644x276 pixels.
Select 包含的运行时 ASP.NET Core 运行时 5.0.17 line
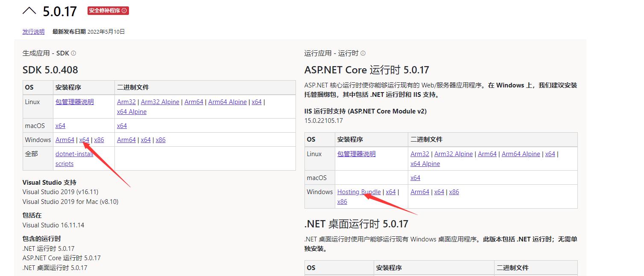pos(61,258)
